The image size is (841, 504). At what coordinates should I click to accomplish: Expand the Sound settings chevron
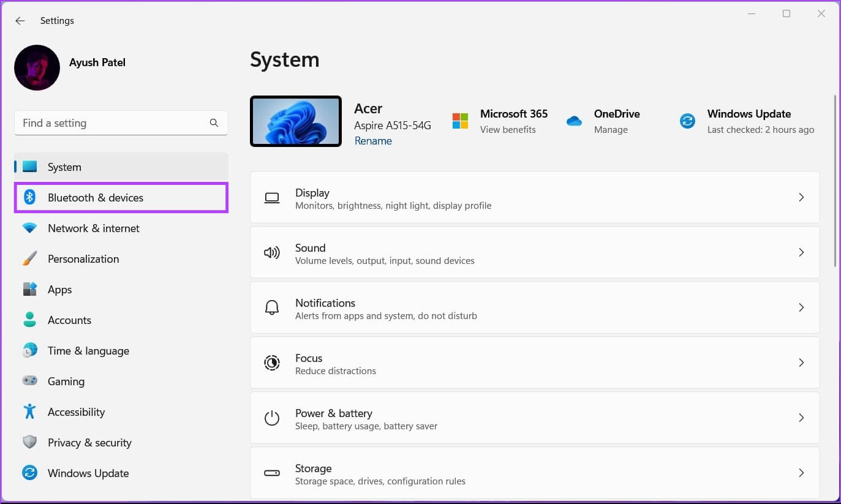coord(801,252)
